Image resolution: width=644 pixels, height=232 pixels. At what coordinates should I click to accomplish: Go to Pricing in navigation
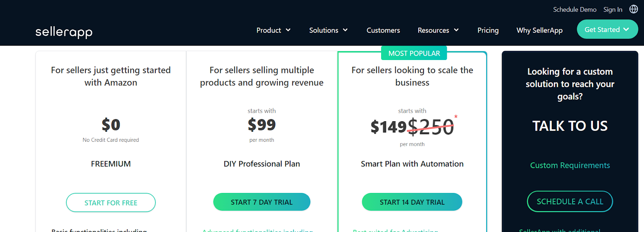tap(488, 30)
